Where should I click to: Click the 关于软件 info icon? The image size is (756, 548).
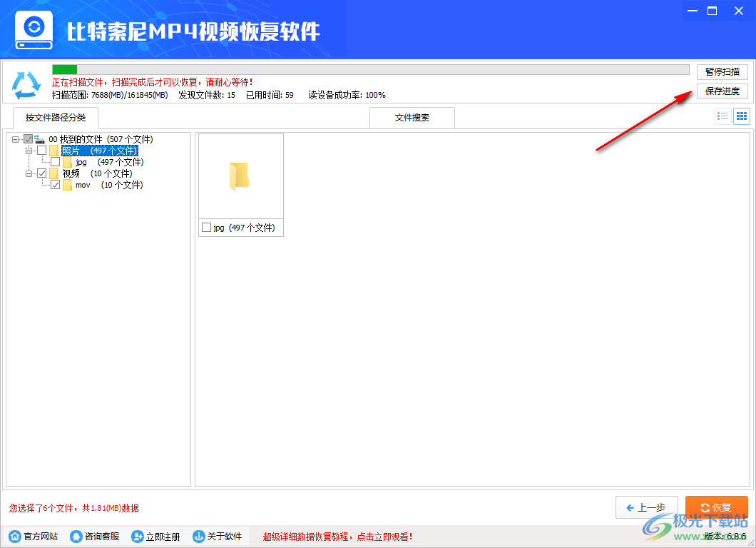point(199,537)
